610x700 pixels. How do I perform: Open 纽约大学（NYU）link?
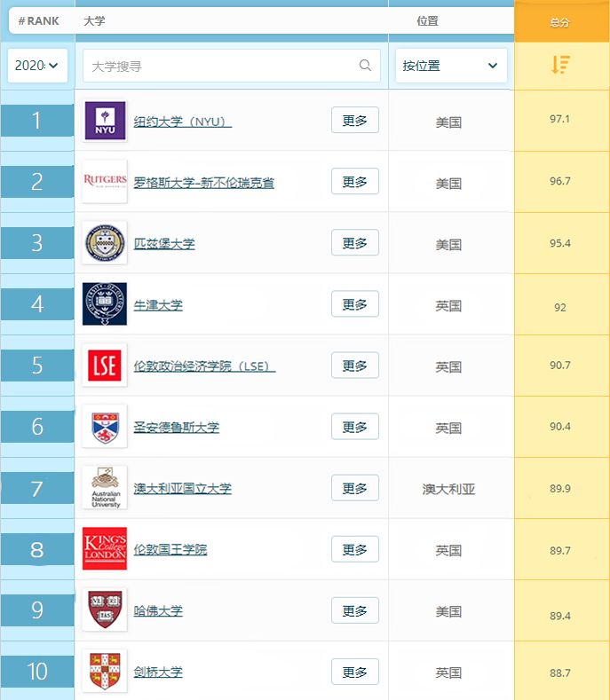click(x=182, y=122)
